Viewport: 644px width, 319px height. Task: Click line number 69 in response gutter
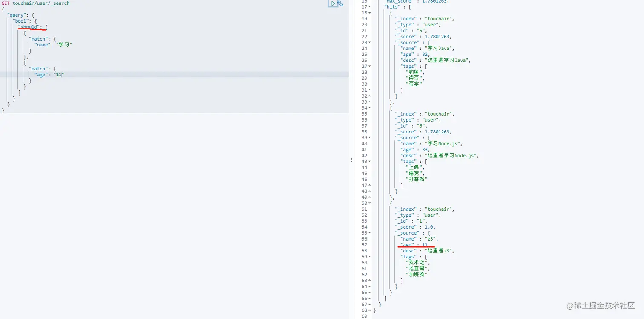364,316
